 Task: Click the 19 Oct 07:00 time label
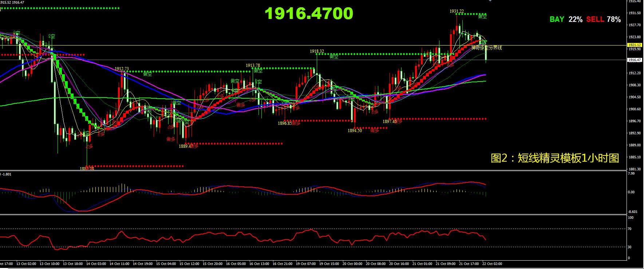pyautogui.click(x=306, y=264)
